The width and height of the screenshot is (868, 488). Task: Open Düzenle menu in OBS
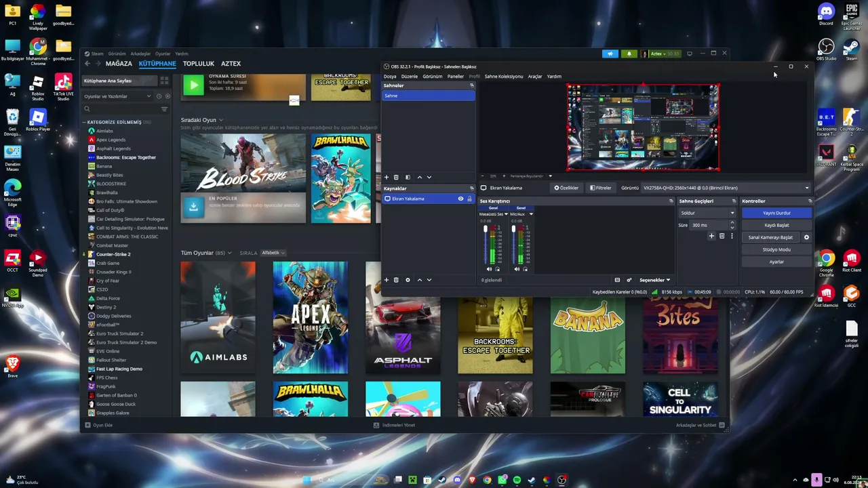[x=410, y=77]
